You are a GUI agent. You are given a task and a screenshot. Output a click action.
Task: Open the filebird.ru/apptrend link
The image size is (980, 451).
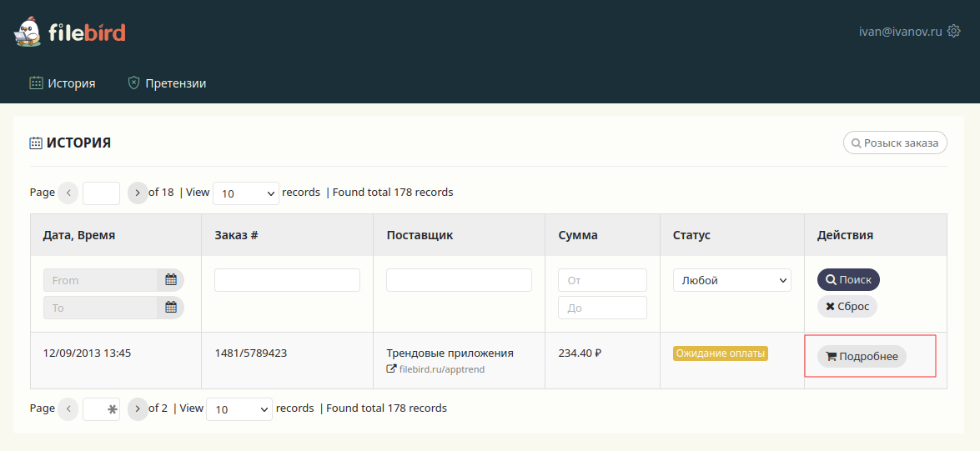[x=441, y=369]
